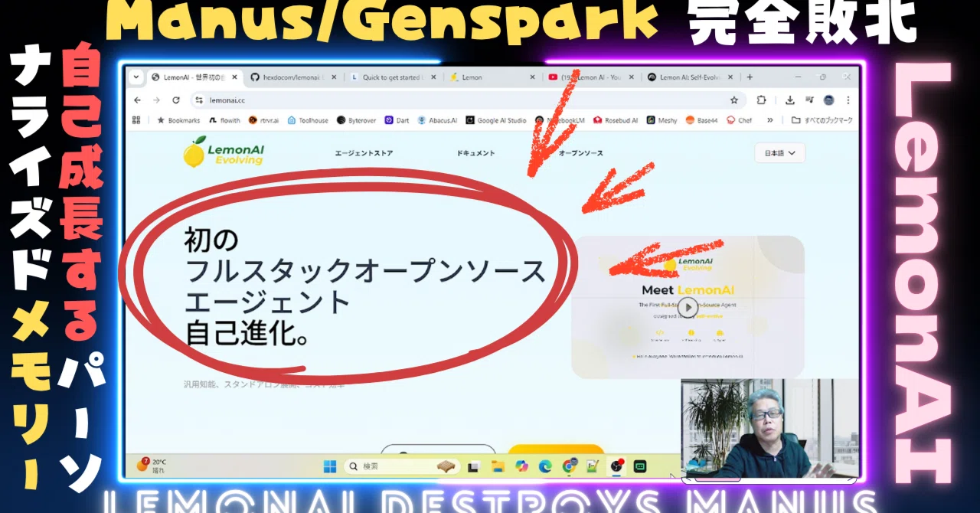Viewport: 980px width, 513px height.
Task: Open エージェントストア in site navigation
Action: click(x=364, y=153)
